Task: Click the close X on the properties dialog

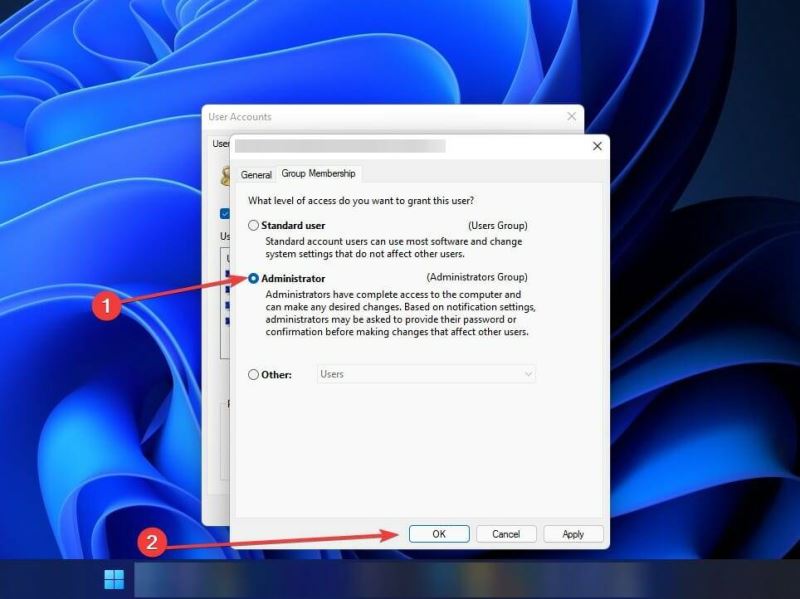Action: (x=596, y=146)
